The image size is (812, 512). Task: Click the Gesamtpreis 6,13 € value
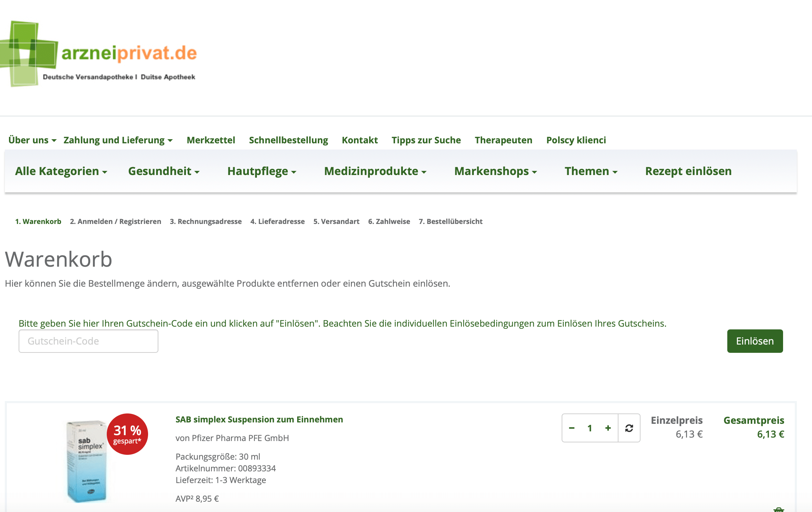pyautogui.click(x=771, y=434)
